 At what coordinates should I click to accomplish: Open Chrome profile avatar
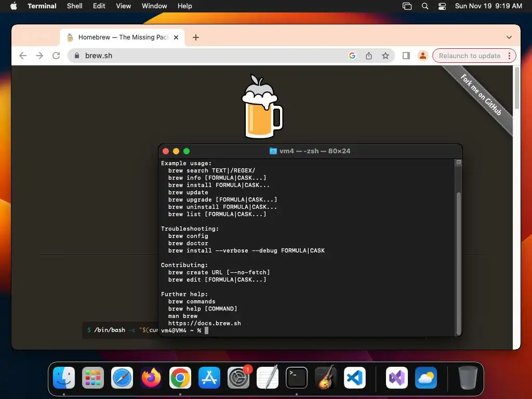pyautogui.click(x=423, y=56)
